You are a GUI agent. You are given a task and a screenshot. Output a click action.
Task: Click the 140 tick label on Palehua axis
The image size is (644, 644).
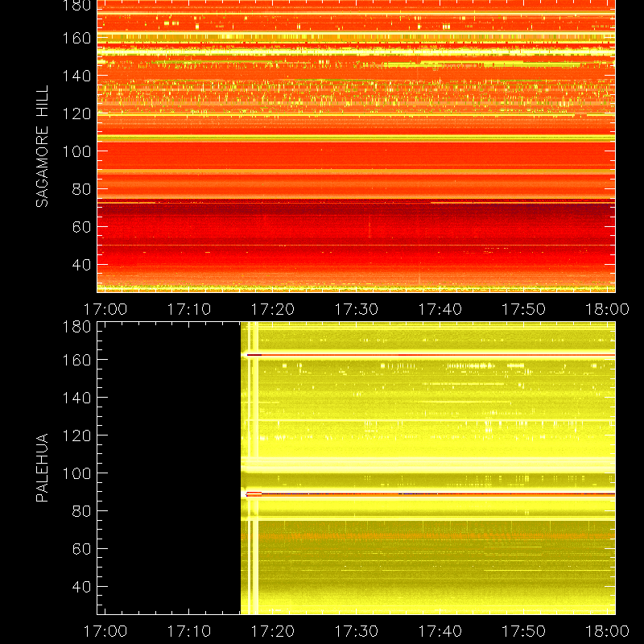point(76,398)
